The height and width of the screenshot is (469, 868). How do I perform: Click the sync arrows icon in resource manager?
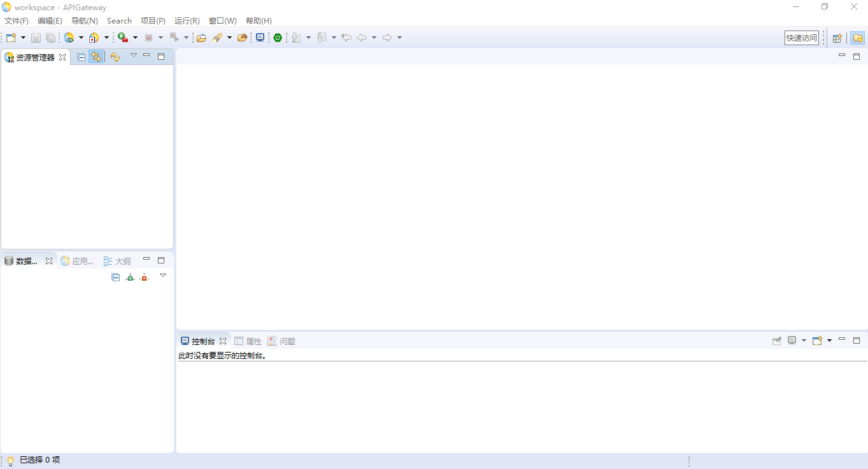115,57
